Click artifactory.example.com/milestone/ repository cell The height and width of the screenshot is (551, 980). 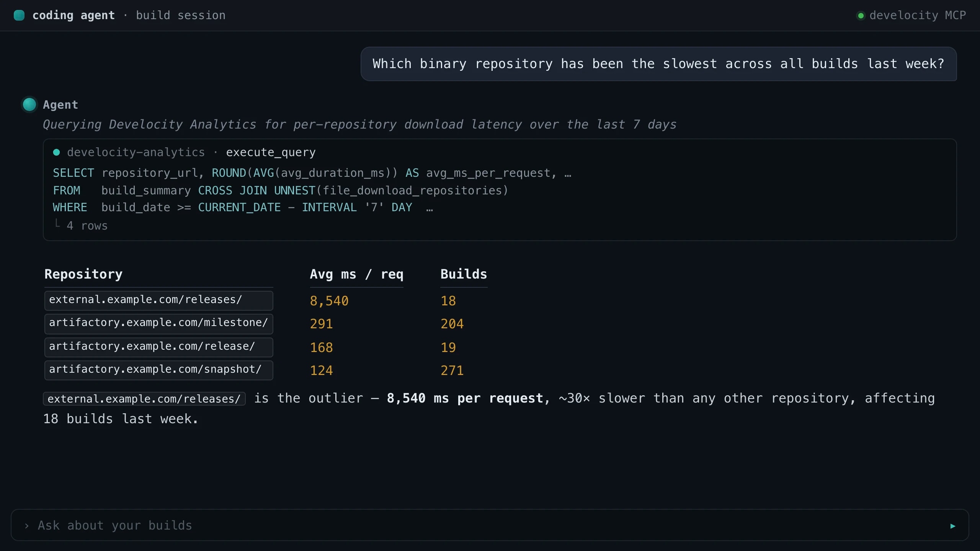pyautogui.click(x=158, y=324)
